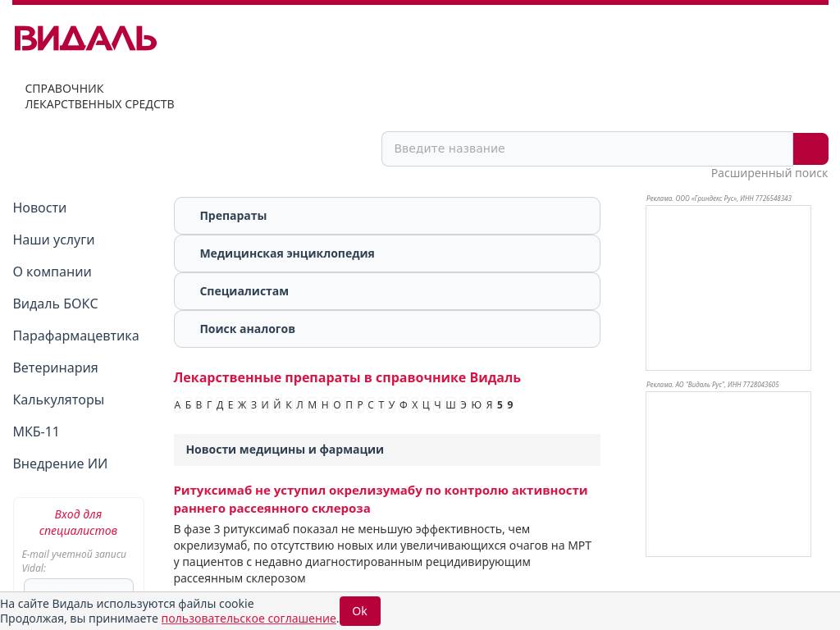Open the Ритуксимаб news article headline

coord(381,500)
